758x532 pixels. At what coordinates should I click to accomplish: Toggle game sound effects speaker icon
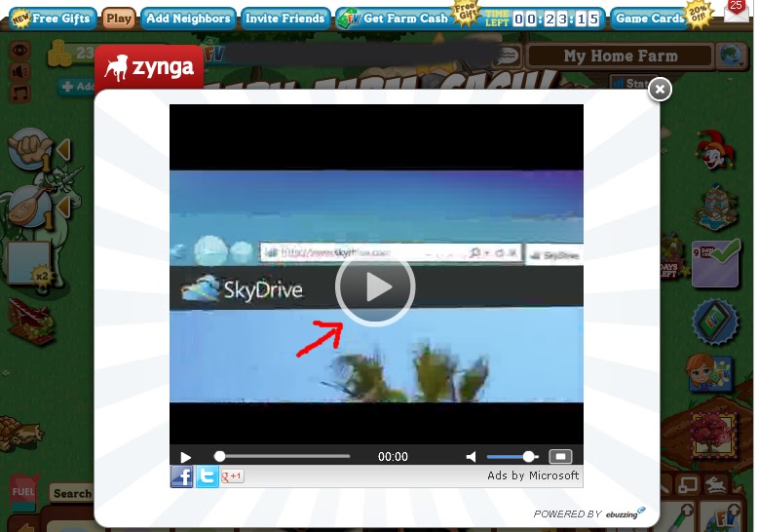pyautogui.click(x=19, y=71)
